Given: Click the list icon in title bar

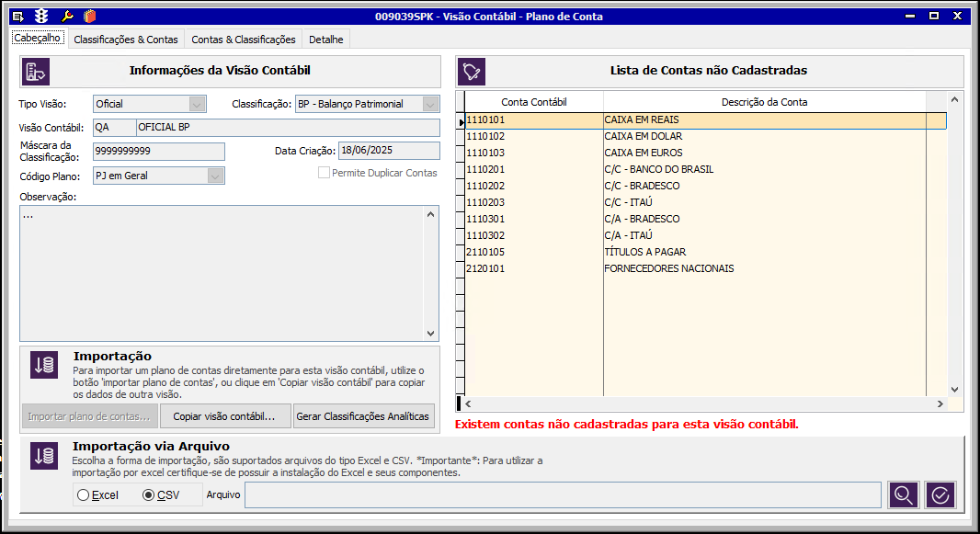Looking at the screenshot, I should 18,17.
